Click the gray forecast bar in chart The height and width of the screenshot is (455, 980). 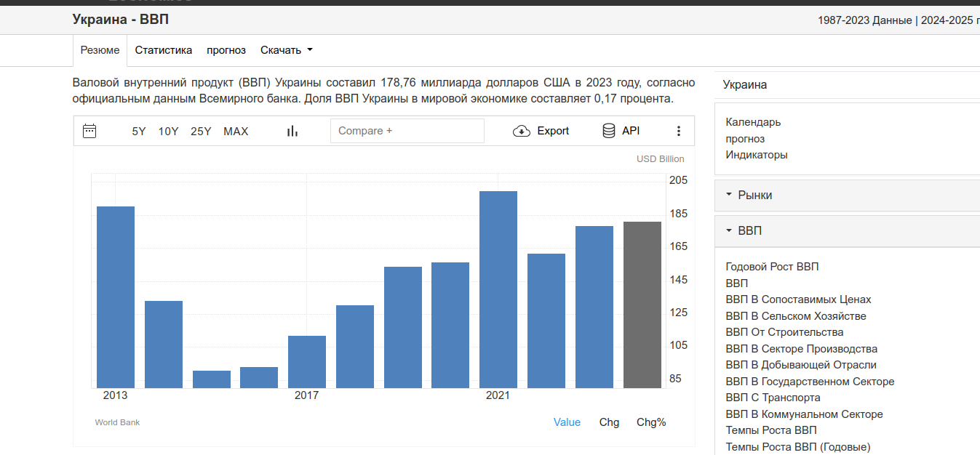(x=642, y=305)
